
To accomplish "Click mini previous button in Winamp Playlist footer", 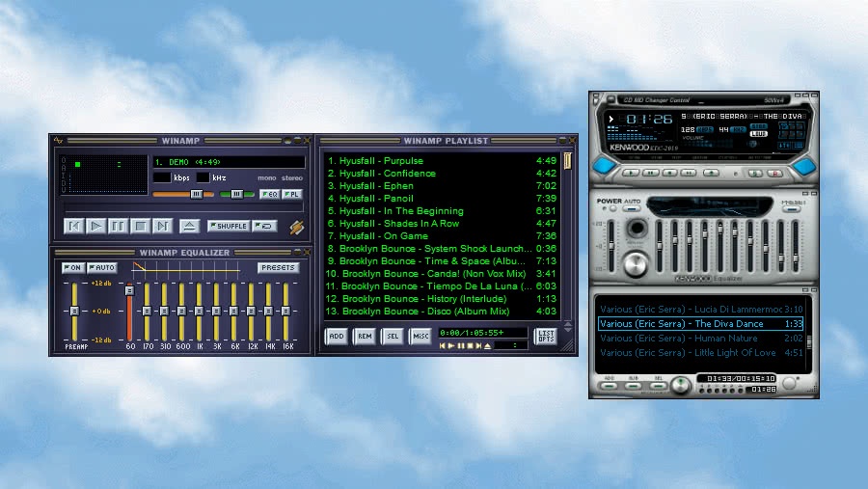I will click(x=443, y=345).
